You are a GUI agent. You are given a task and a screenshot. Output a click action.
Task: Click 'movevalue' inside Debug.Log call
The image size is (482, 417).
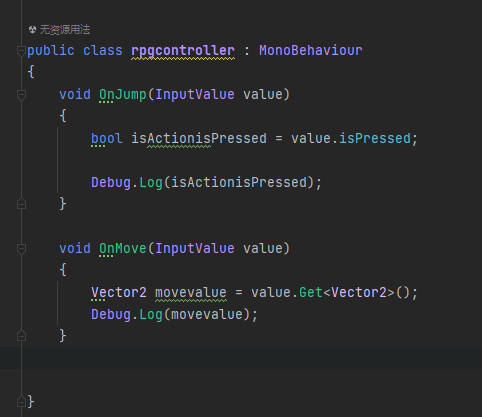click(207, 315)
